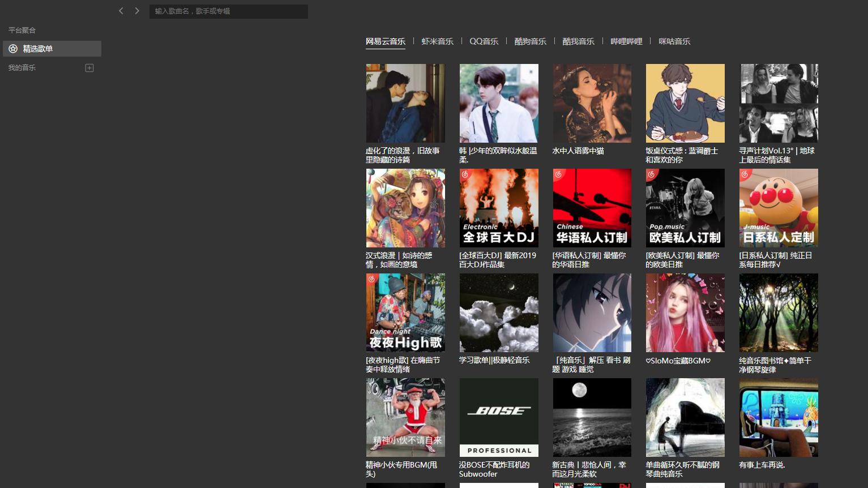The height and width of the screenshot is (488, 868).
Task: Open the 虚化了的浪漫 playlist cover
Action: pos(405,103)
